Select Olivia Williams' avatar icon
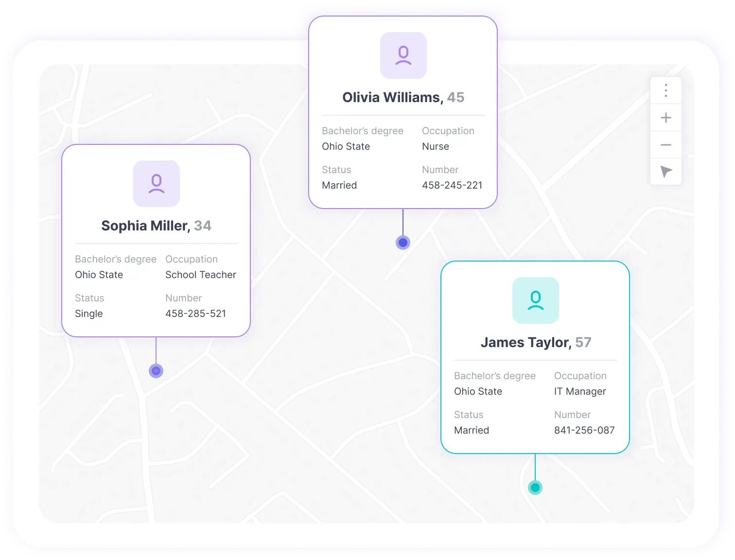 tap(403, 55)
